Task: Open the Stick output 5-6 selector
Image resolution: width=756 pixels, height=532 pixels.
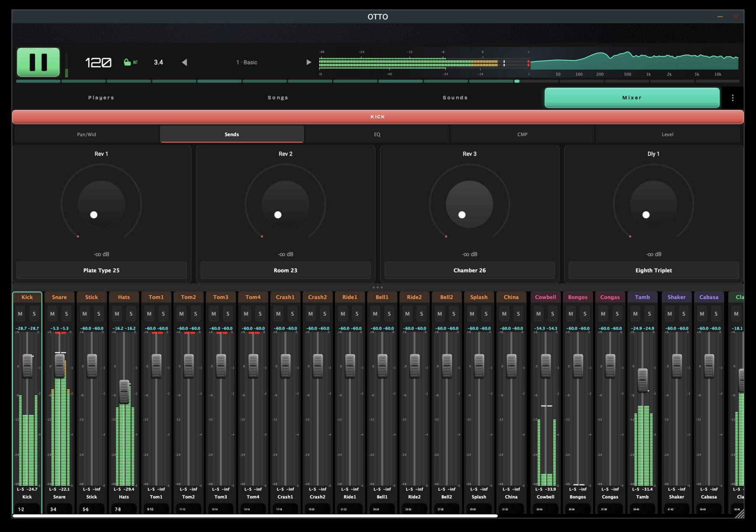Action: pos(92,509)
